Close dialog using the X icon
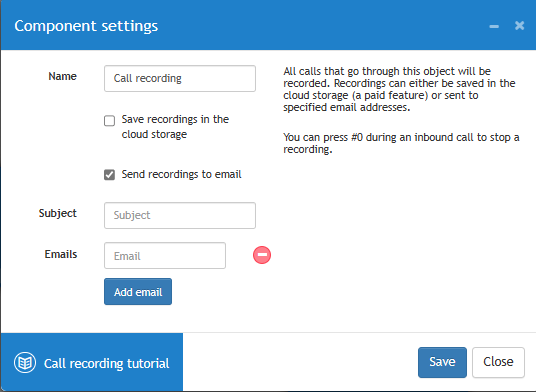The image size is (536, 392). point(520,26)
